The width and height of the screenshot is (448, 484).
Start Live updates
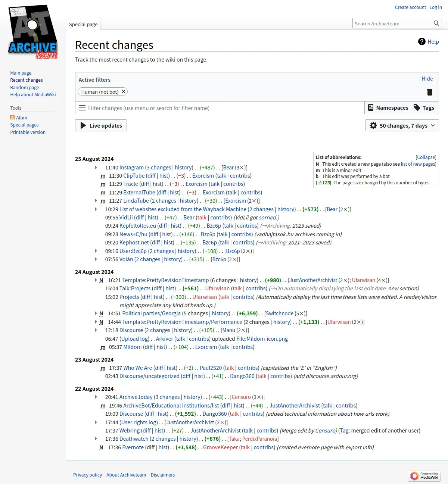101,125
